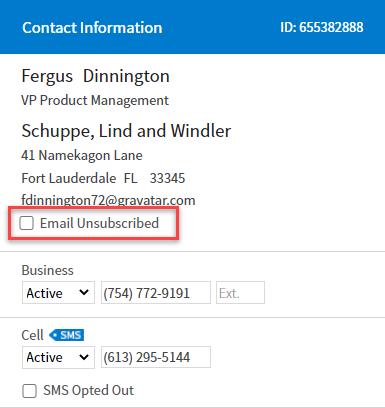
Task: Click the email fdinnington72@gravatar.com
Action: [x=108, y=200]
